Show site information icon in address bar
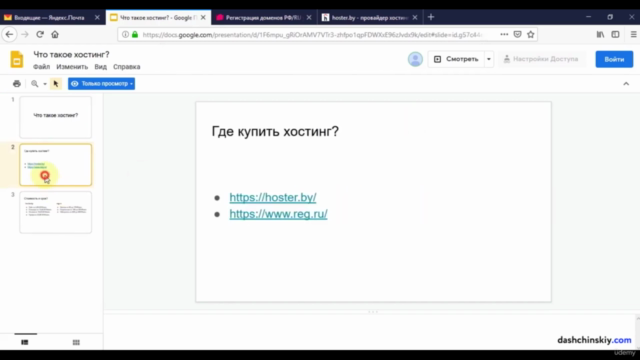The height and width of the screenshot is (360, 640). pyautogui.click(x=126, y=35)
